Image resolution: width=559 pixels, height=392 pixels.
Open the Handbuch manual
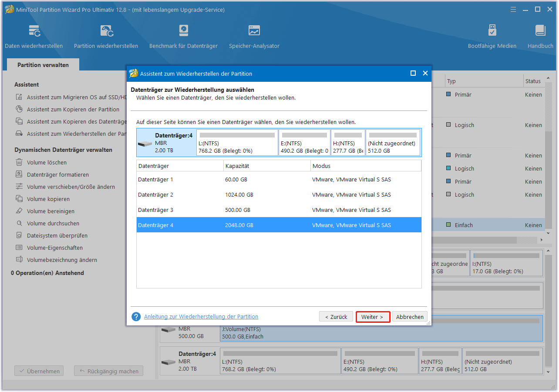540,37
